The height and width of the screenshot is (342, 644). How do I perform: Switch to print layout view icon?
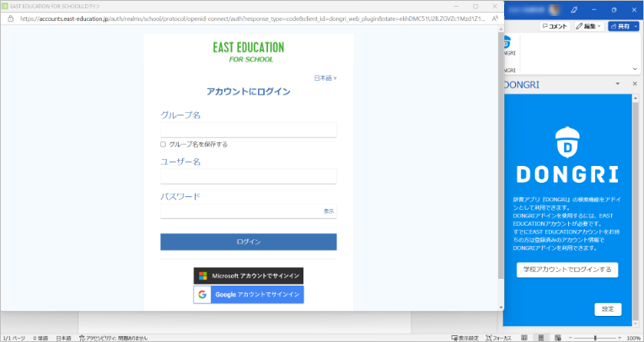click(541, 338)
